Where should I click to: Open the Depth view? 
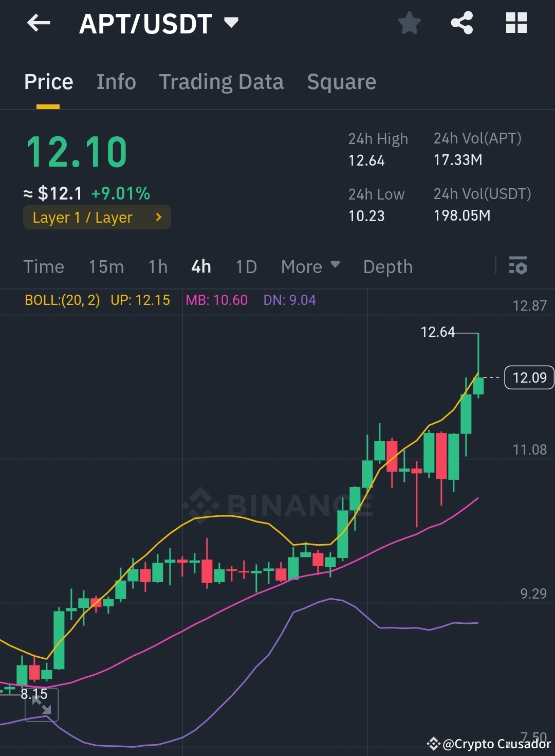(387, 266)
